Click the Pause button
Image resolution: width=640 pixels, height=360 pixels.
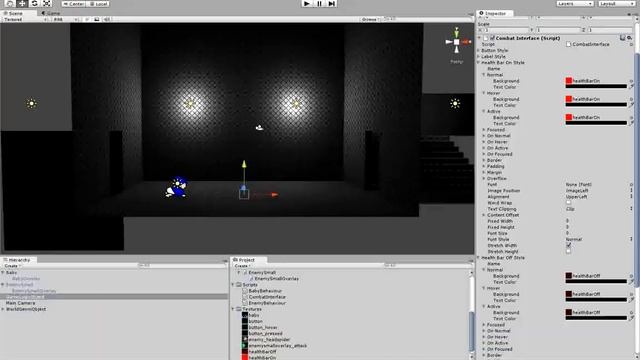(319, 3)
